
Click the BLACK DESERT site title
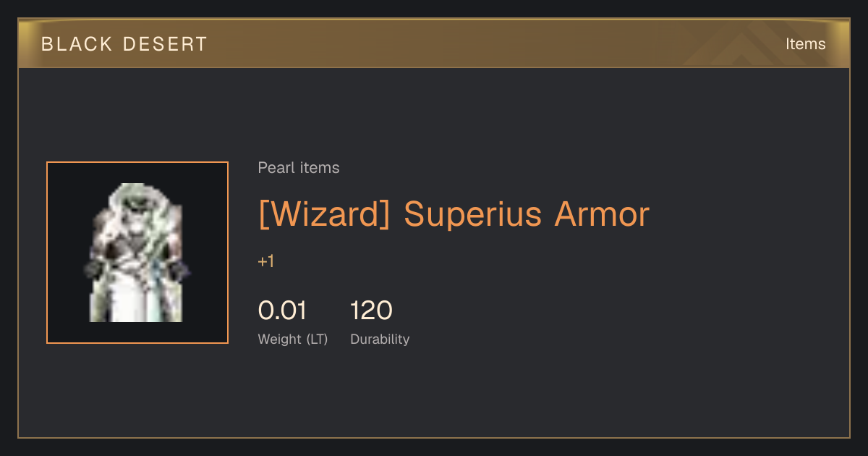tap(124, 44)
